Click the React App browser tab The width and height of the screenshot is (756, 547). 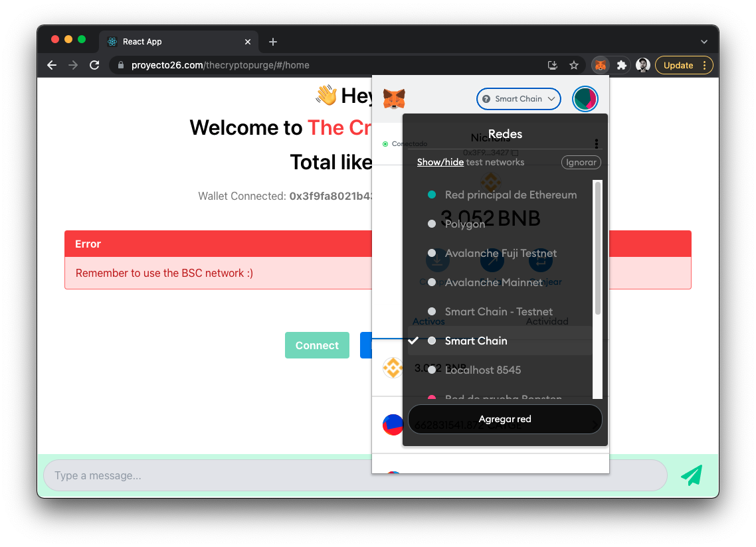179,42
